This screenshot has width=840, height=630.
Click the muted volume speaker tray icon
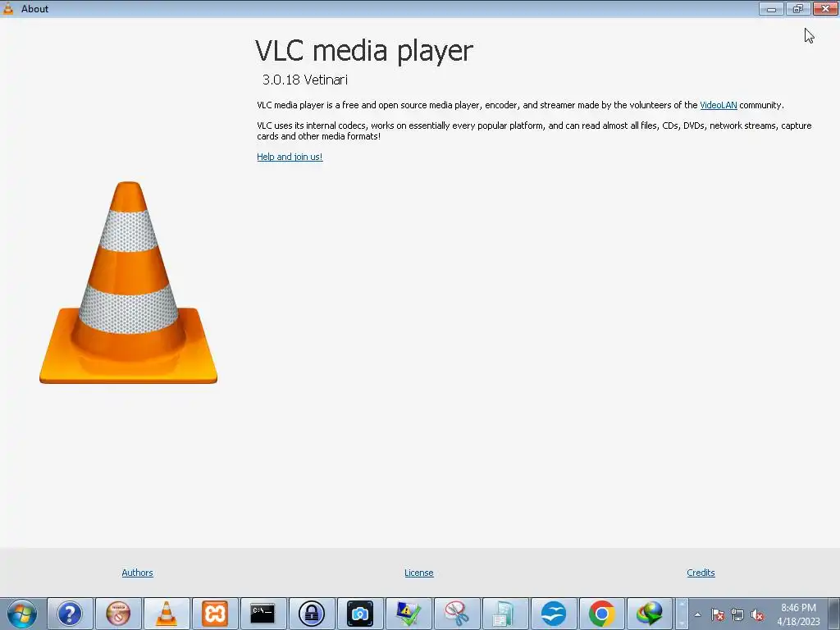pos(757,615)
